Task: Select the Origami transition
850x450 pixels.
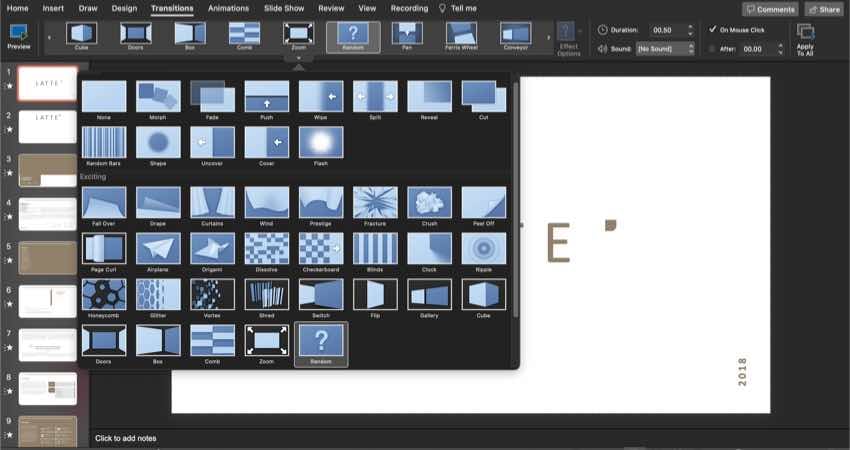Action: pos(212,248)
